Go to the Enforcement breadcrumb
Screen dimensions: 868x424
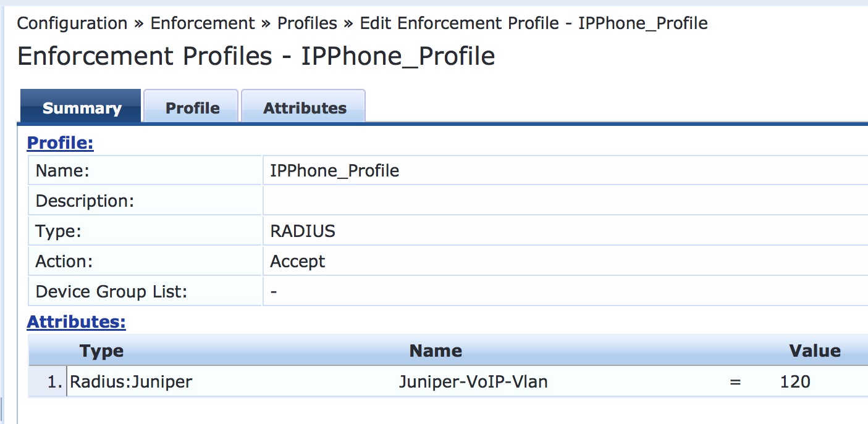click(x=203, y=23)
